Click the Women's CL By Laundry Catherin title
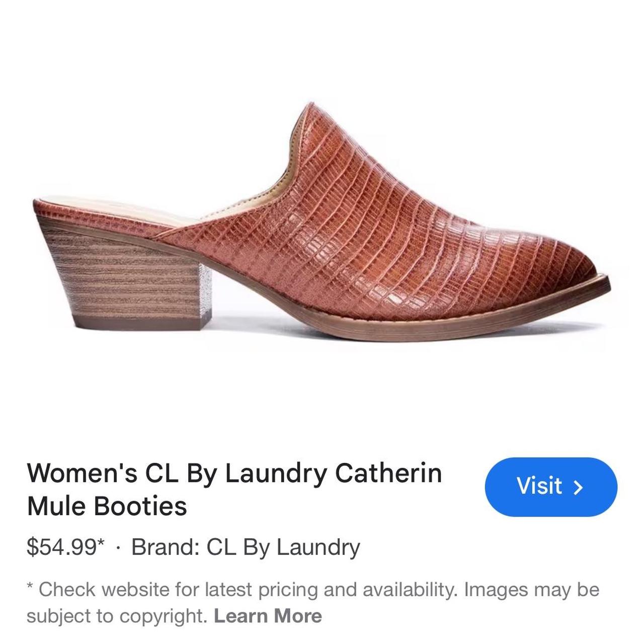Viewport: 644px width, 644px height. [x=234, y=473]
